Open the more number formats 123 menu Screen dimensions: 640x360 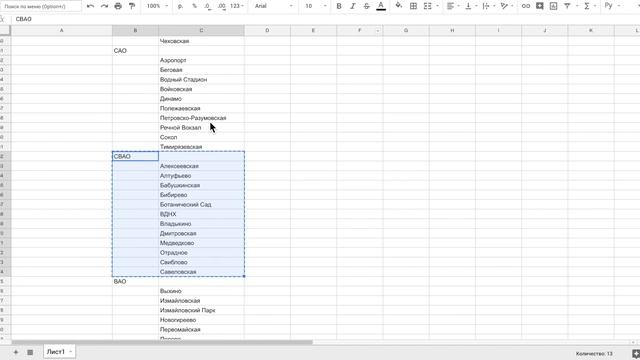237,6
